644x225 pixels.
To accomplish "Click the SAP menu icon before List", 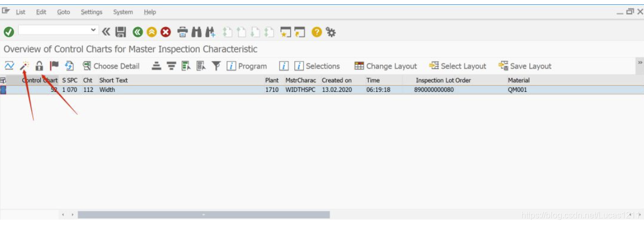I will [6, 12].
